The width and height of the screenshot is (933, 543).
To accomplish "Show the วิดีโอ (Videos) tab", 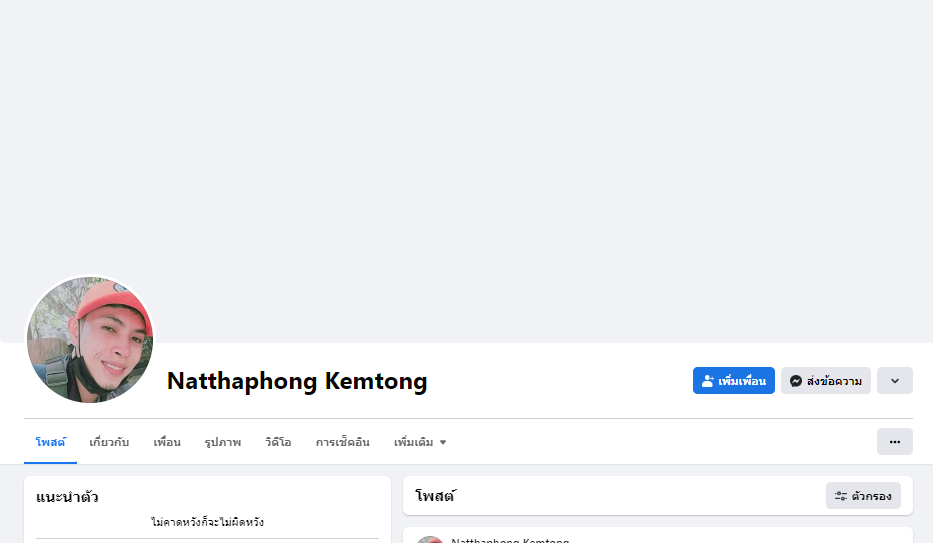I will click(x=278, y=442).
